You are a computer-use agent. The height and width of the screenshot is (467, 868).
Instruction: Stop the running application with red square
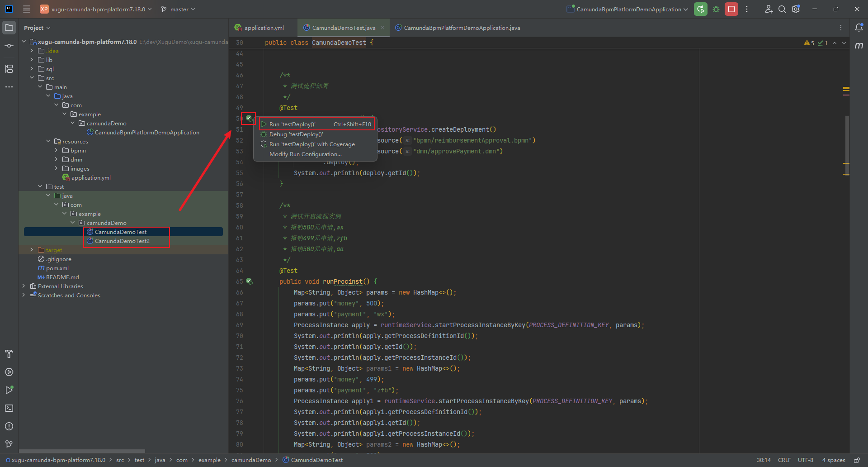pos(731,9)
